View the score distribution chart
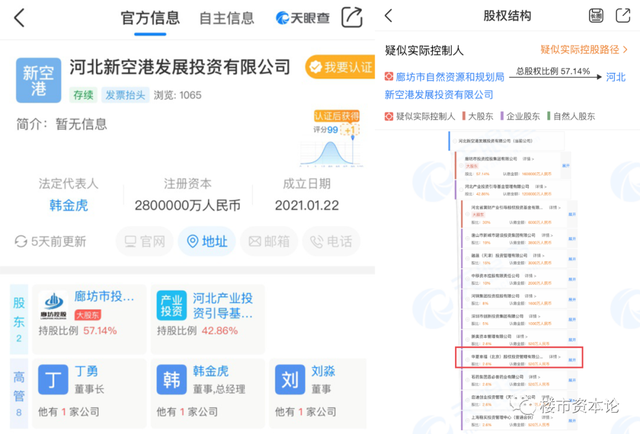Image resolution: width=640 pixels, height=434 pixels. (x=331, y=153)
